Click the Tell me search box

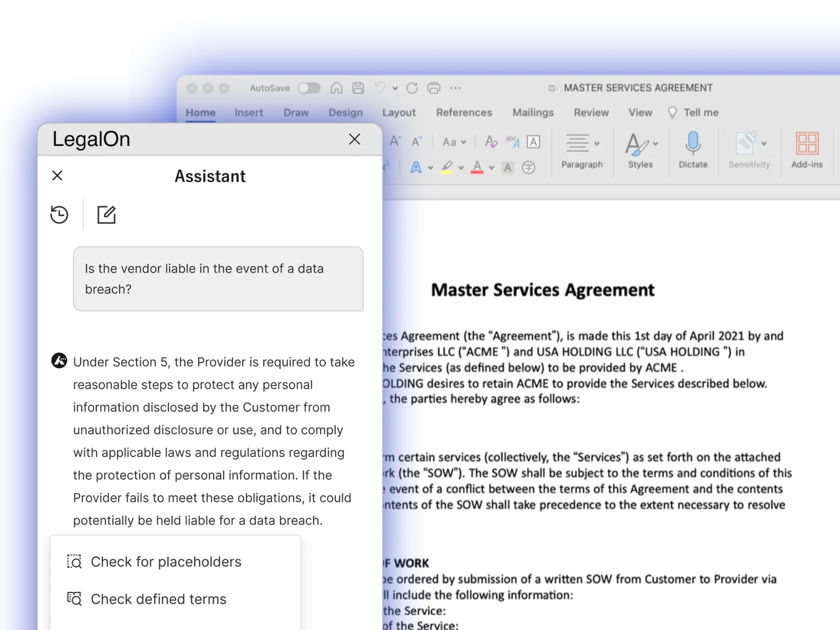(694, 112)
